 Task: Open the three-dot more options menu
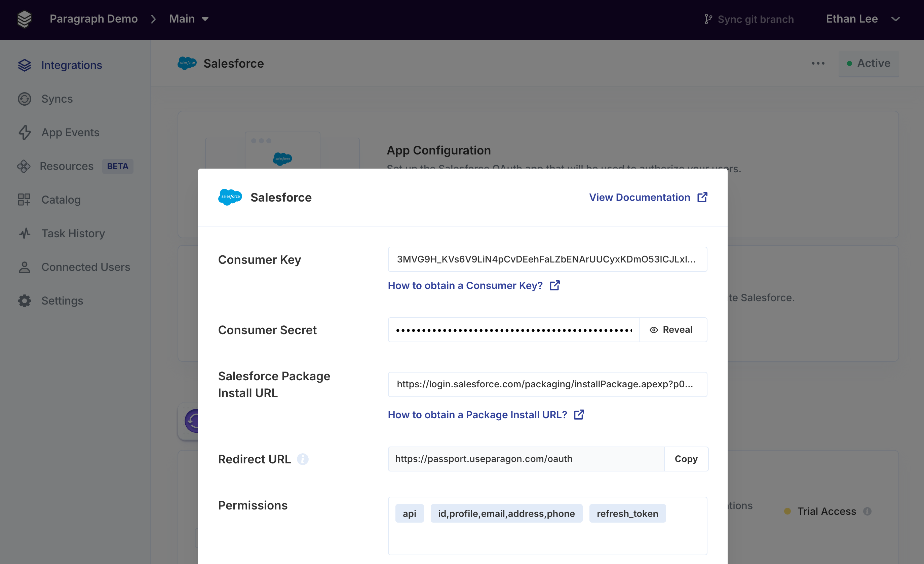coord(818,63)
